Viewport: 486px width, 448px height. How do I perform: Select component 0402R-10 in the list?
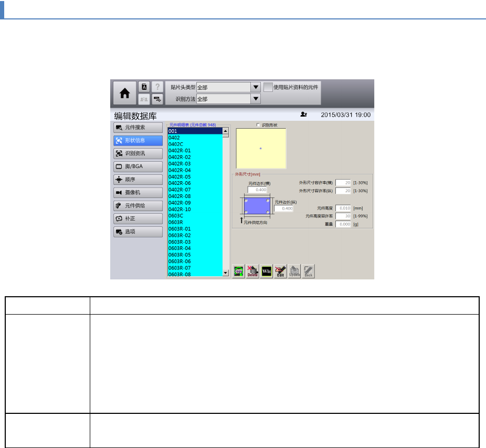[195, 210]
